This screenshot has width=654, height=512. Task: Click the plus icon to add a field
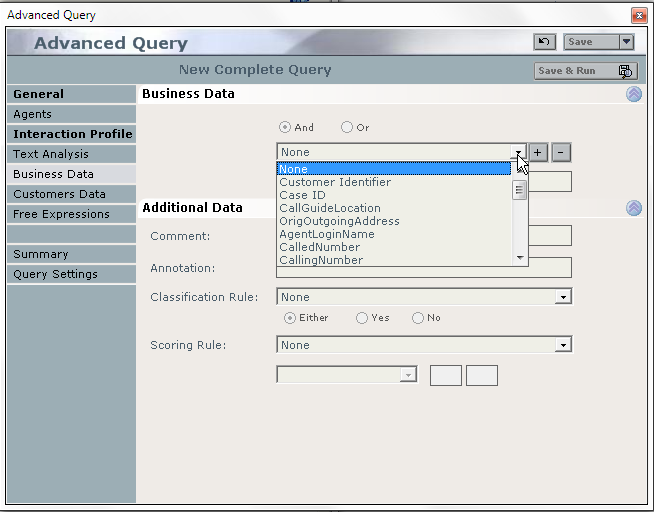[538, 152]
